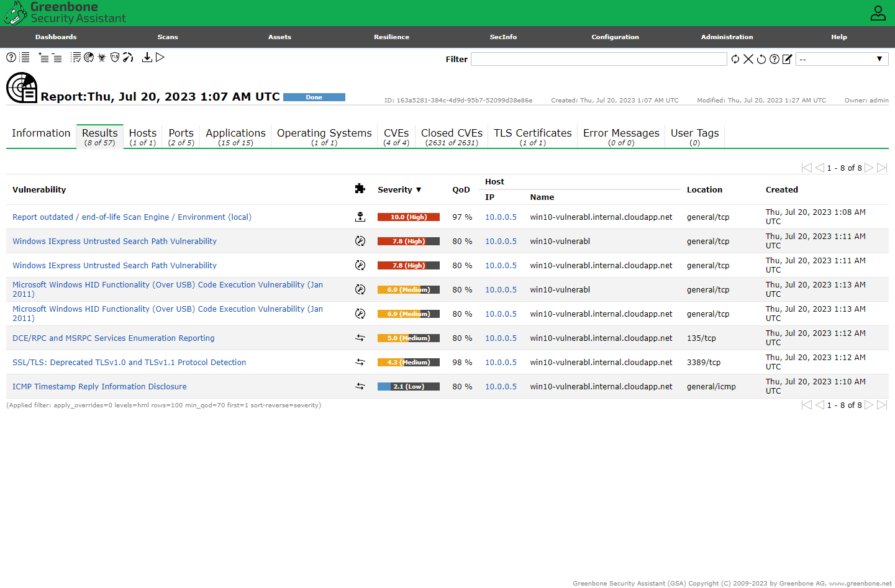The height and width of the screenshot is (588, 895).
Task: Click the edit filter pencil icon
Action: pyautogui.click(x=788, y=59)
